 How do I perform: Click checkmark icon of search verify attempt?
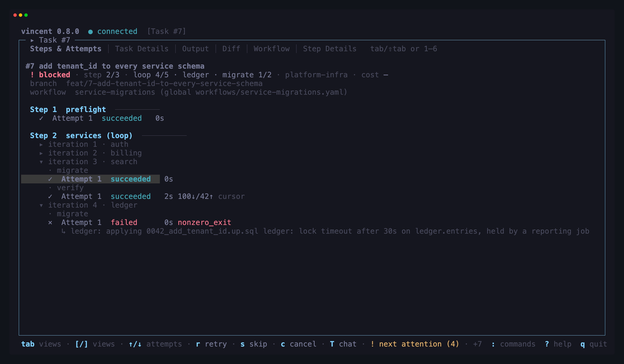50,197
